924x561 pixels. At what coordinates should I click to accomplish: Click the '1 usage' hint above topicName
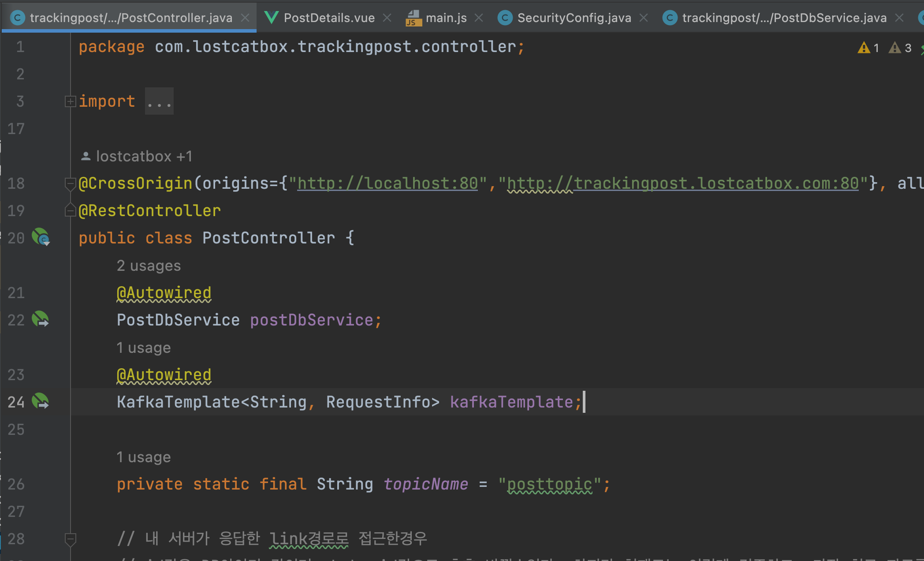click(143, 457)
